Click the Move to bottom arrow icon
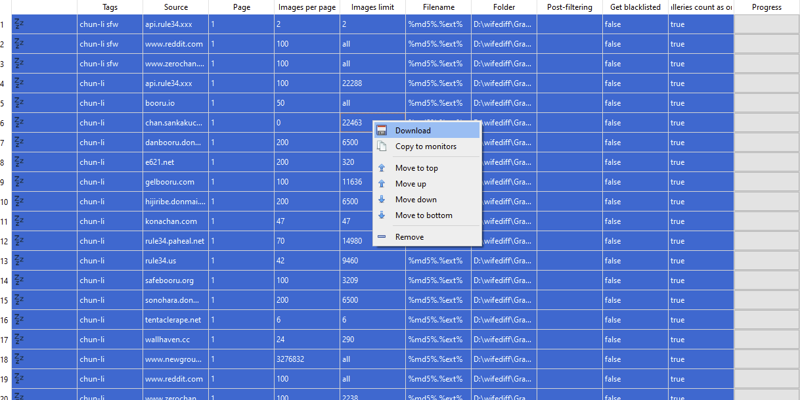 click(x=382, y=215)
